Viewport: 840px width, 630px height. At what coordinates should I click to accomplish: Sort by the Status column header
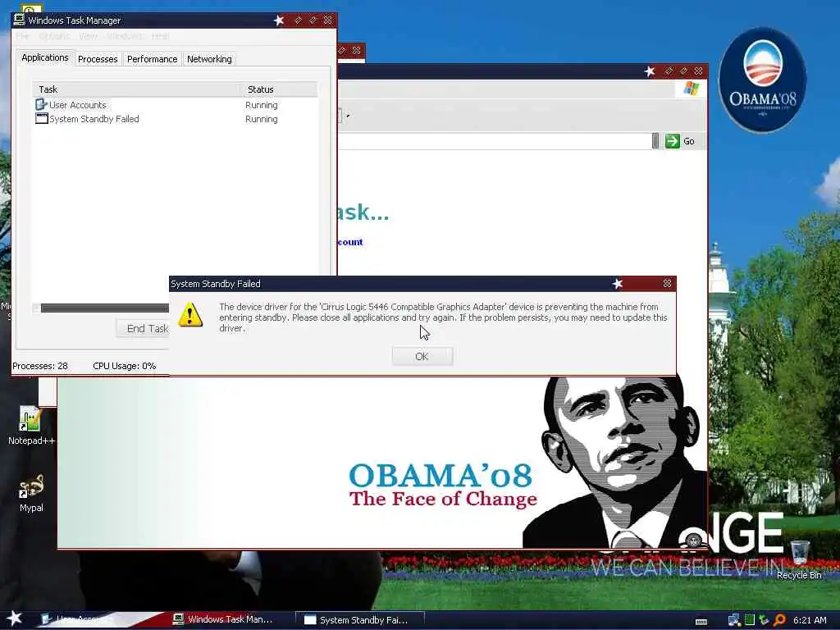pyautogui.click(x=280, y=89)
